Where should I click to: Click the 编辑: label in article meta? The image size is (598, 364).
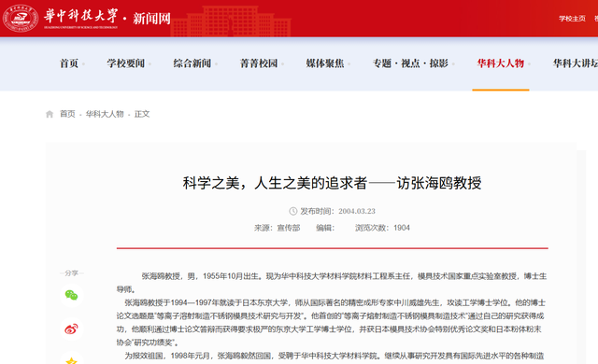click(x=325, y=228)
